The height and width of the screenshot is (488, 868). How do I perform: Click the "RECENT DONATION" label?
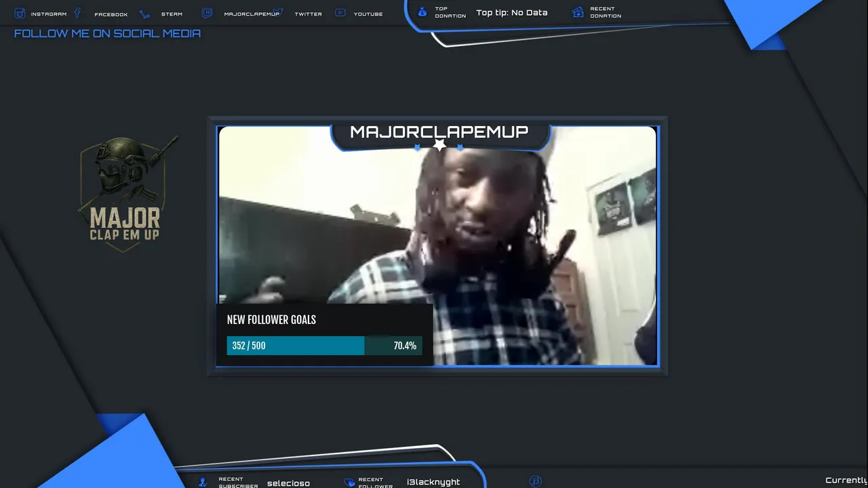[x=606, y=12]
